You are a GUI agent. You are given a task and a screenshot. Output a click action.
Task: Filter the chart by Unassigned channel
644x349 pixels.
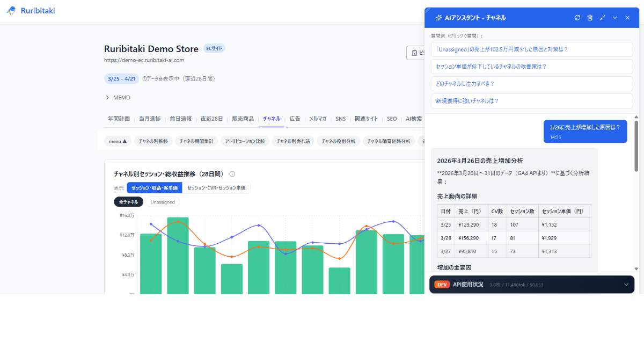pos(163,202)
